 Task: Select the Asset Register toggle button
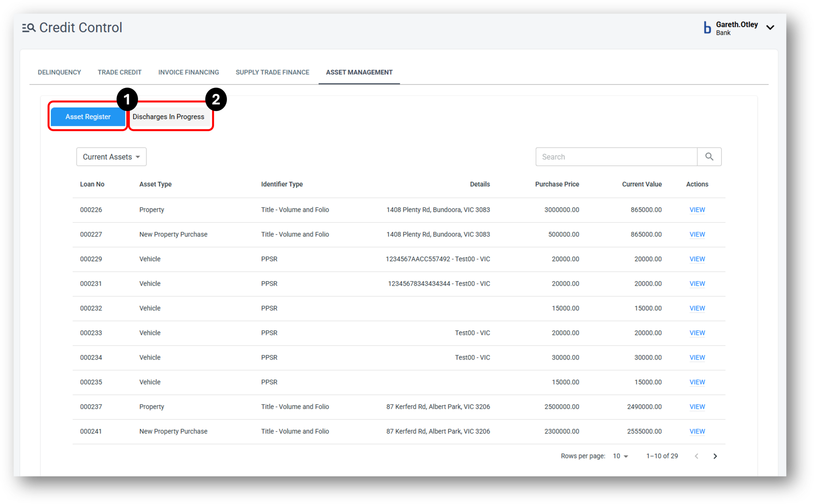tap(88, 117)
